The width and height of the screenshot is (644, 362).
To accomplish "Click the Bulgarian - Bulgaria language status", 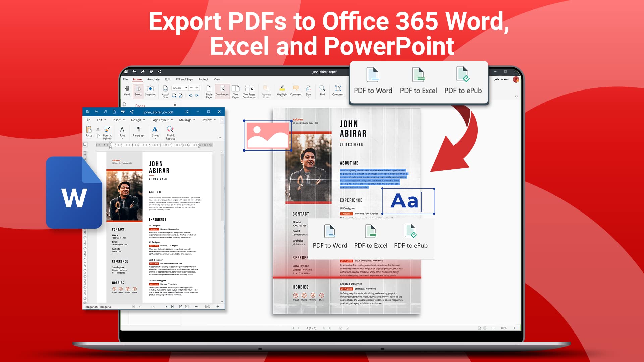I will (98, 307).
